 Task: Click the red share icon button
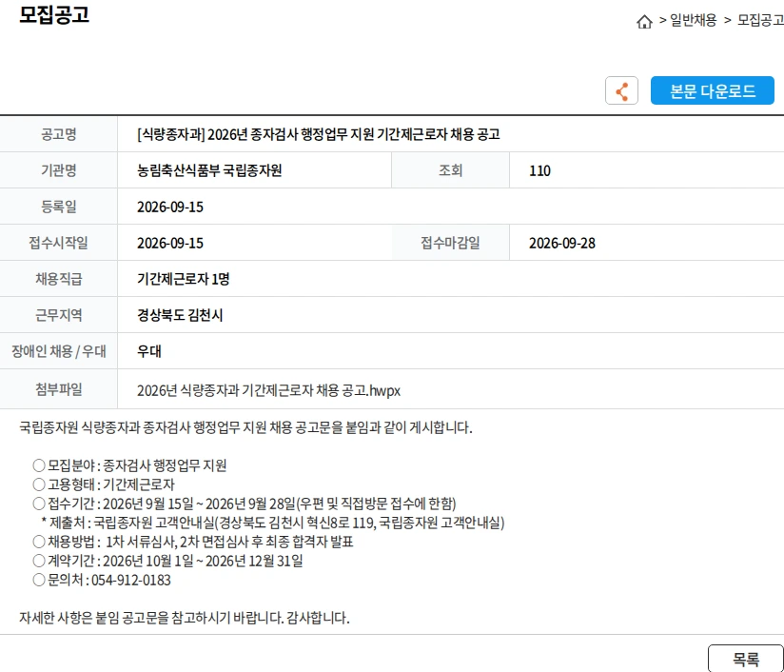(621, 90)
